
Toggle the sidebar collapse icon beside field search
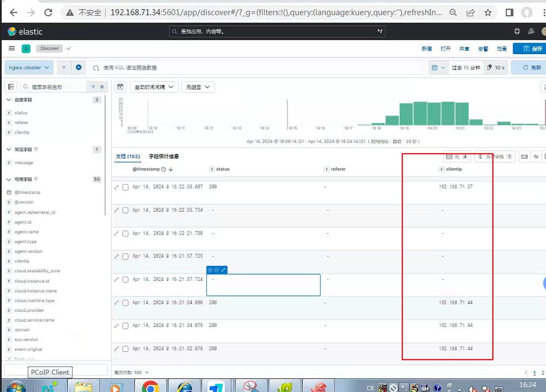click(x=11, y=87)
